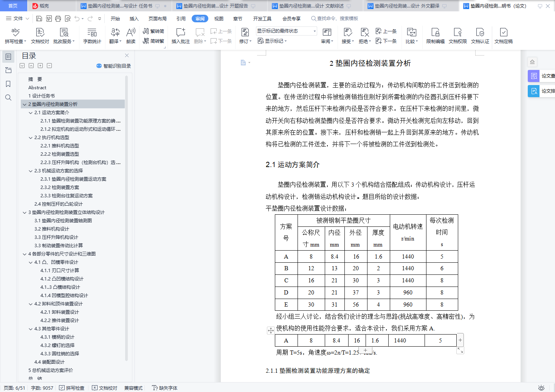Close the 目录 outline panel

pyautogui.click(x=127, y=56)
